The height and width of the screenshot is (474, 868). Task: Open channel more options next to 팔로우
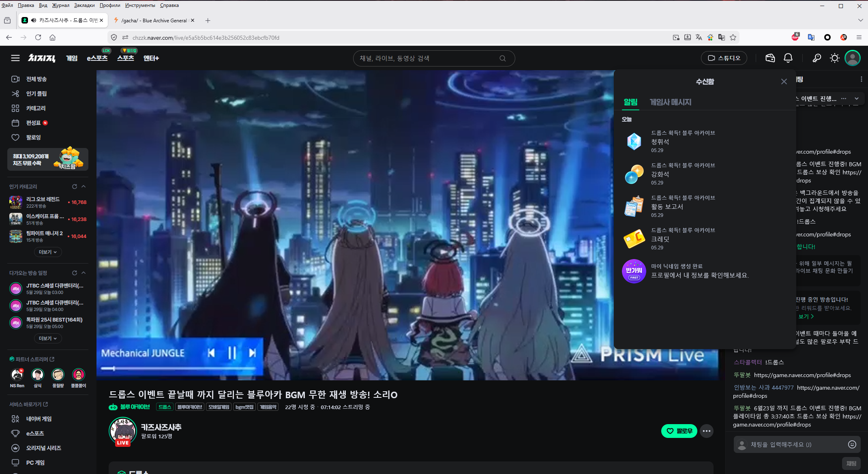tap(707, 431)
